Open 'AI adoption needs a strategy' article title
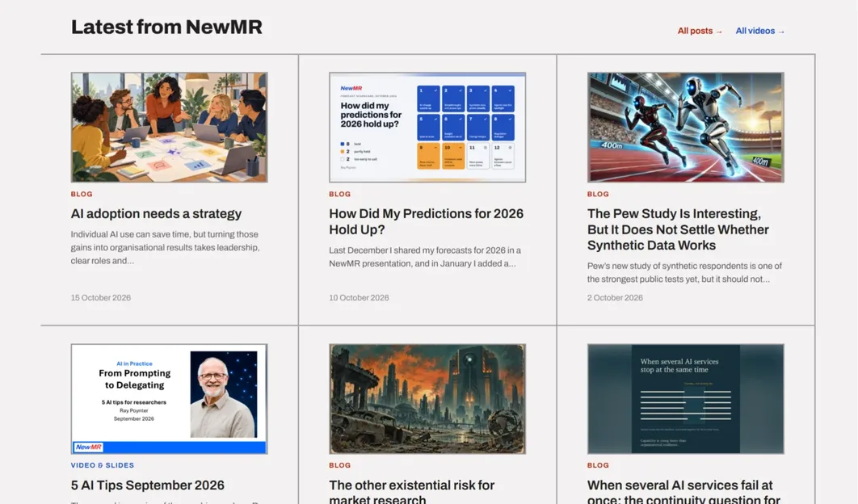858x504 pixels. (x=156, y=213)
